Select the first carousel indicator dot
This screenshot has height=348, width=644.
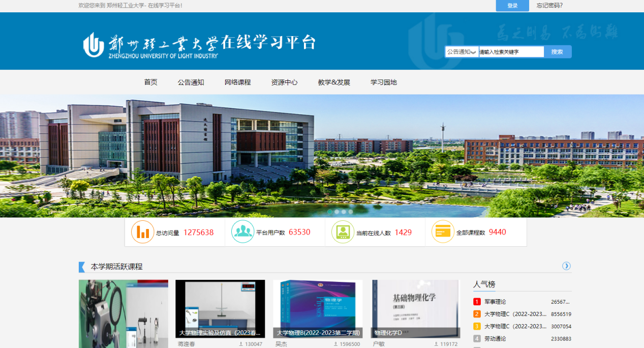(x=330, y=212)
